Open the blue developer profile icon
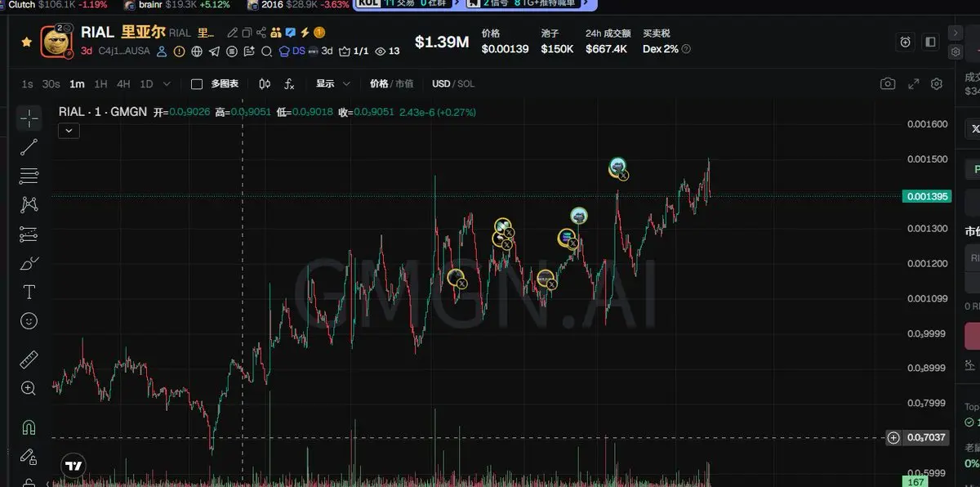 click(162, 51)
